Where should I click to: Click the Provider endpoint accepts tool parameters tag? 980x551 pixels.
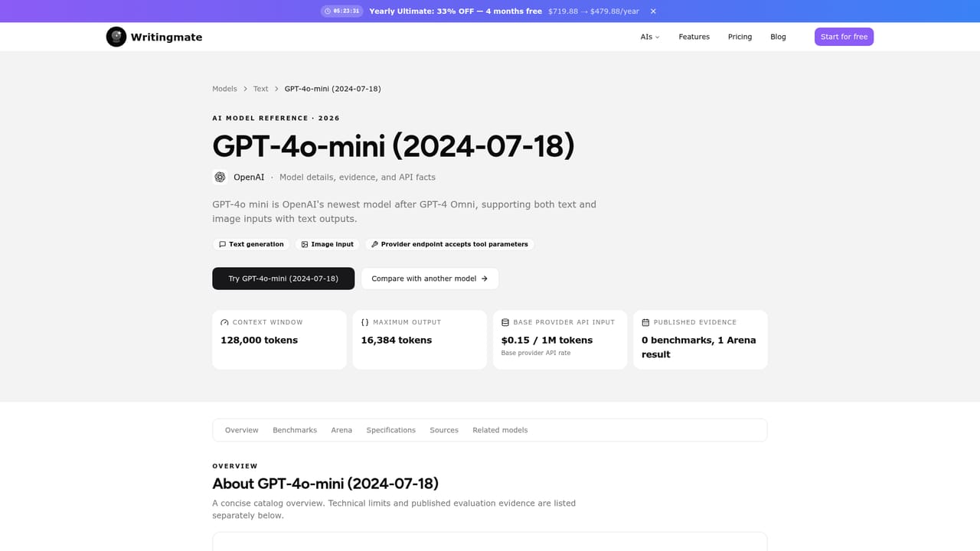pyautogui.click(x=449, y=244)
